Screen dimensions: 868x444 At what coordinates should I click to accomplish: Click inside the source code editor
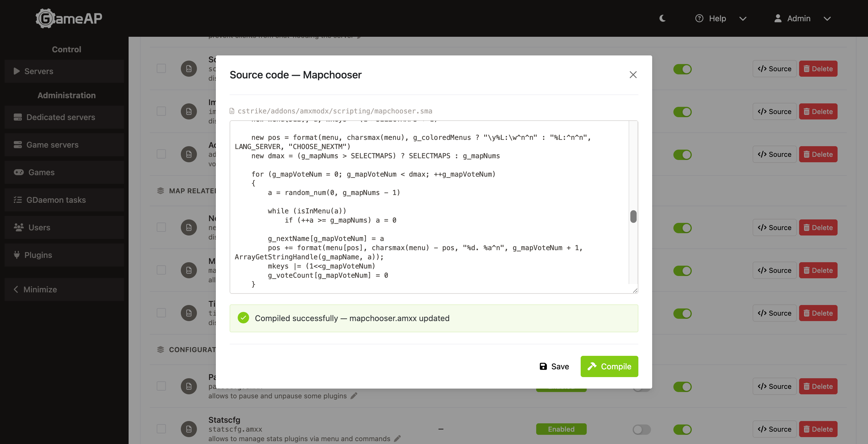[429, 207]
